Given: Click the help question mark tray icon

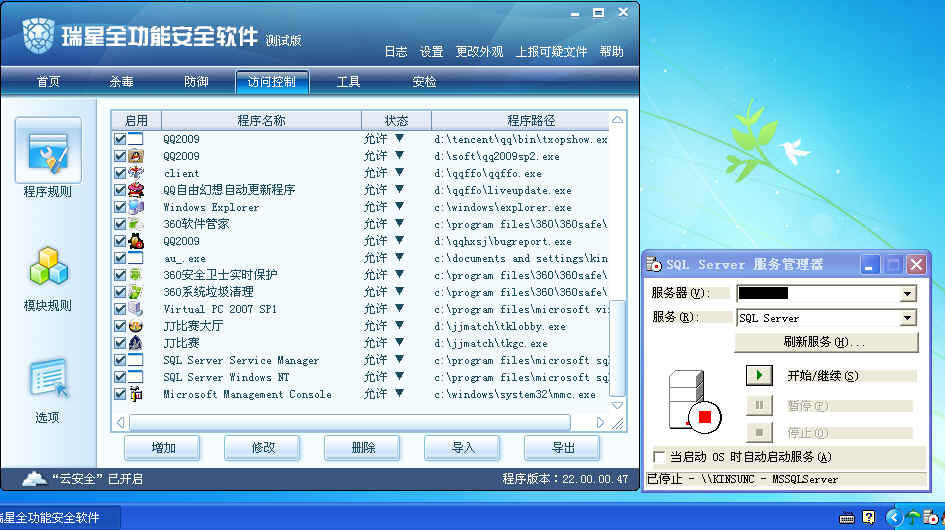Looking at the screenshot, I should pyautogui.click(x=868, y=517).
